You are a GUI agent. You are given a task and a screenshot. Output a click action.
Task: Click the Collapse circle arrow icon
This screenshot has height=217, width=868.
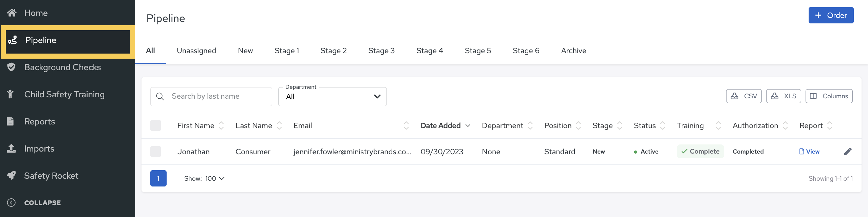click(x=11, y=202)
